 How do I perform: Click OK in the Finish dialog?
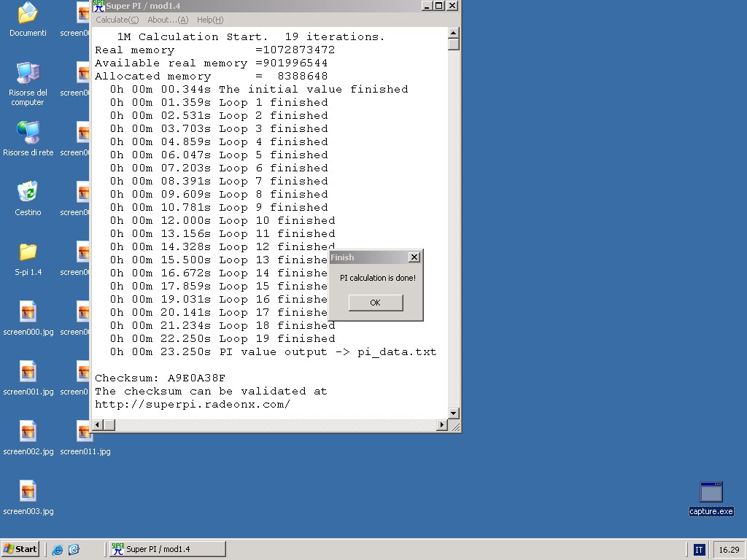(x=376, y=303)
